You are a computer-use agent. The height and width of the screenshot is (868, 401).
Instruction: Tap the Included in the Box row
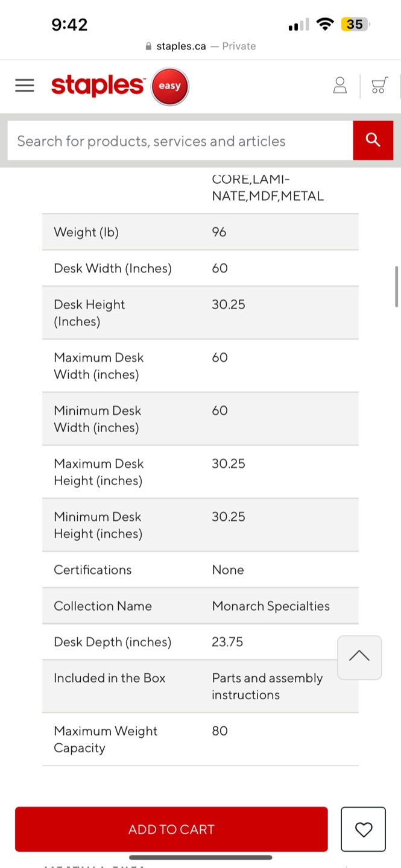[x=200, y=687]
